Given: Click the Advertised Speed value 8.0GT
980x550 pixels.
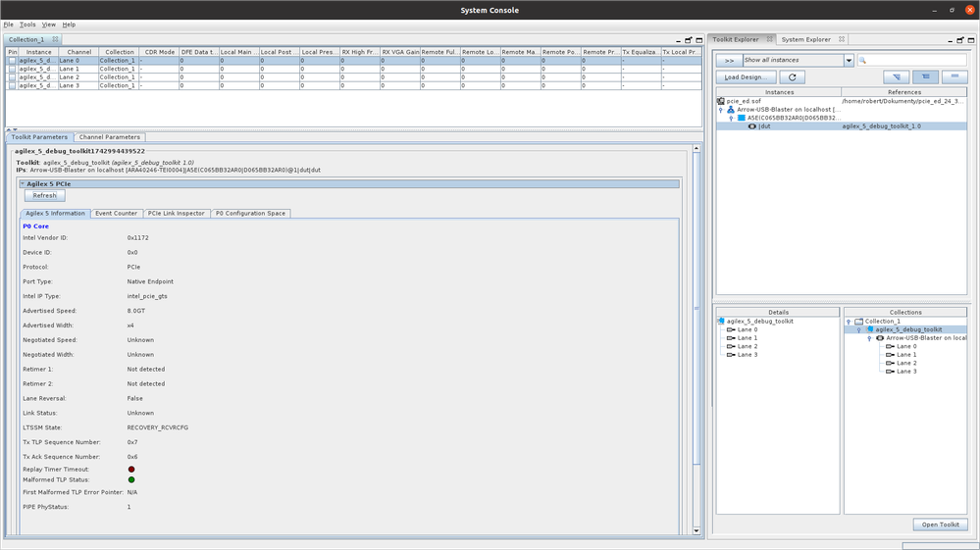Looking at the screenshot, I should pos(136,311).
